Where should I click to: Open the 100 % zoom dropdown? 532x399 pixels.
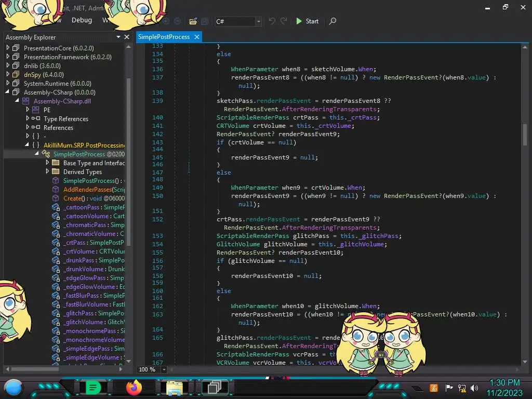coord(164,369)
